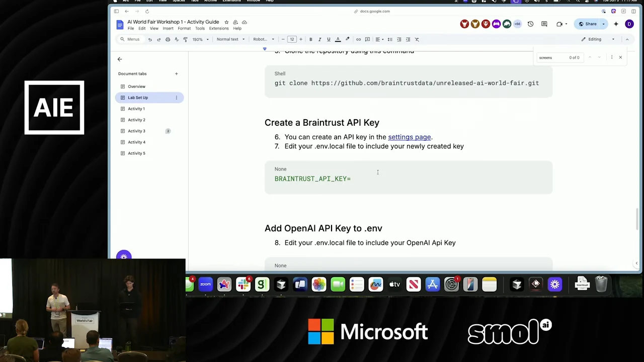
Task: Open the highlight color picker
Action: click(x=347, y=39)
